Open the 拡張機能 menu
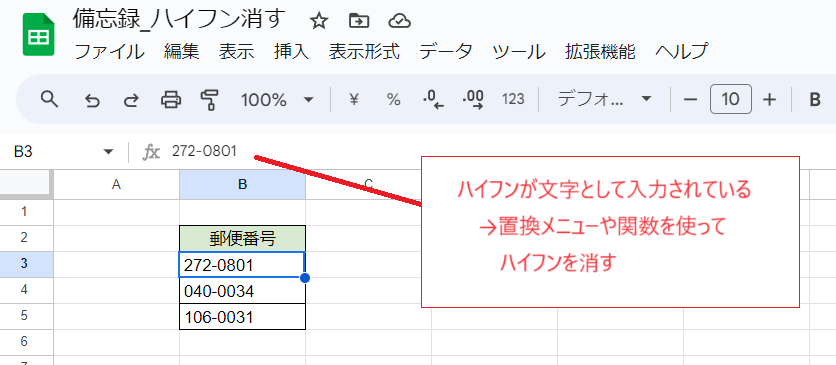Image resolution: width=836 pixels, height=365 pixels. pyautogui.click(x=600, y=52)
